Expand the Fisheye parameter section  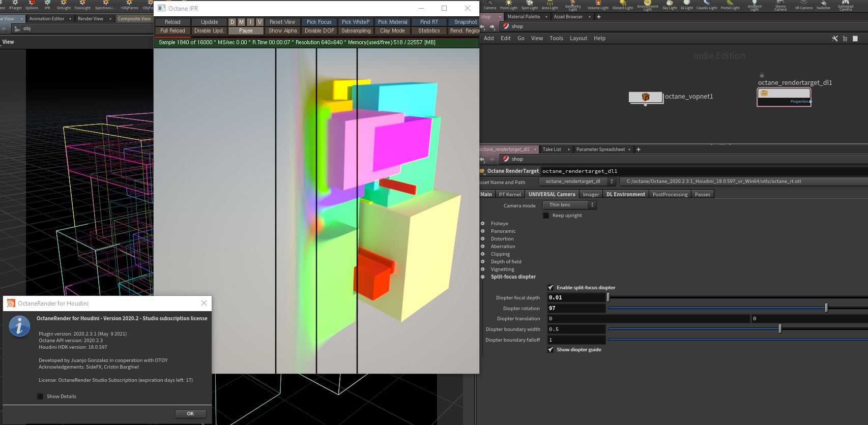[483, 224]
